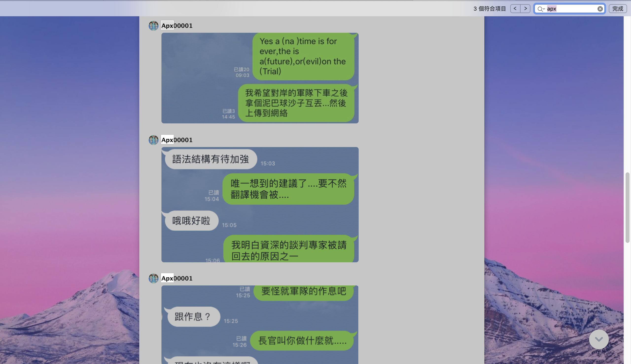
Task: Click read receipt 已讀 15:04
Action: (212, 196)
